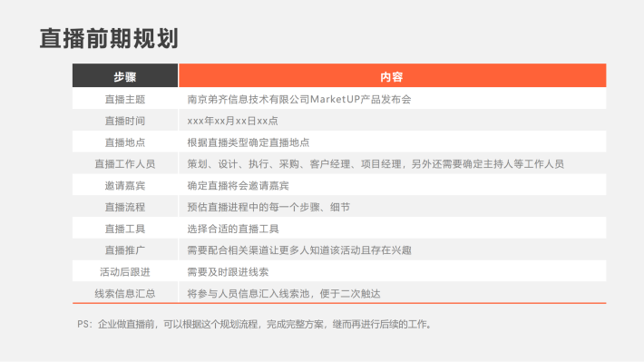Click the xxx年xx月xx日xx点 time cell
Image resolution: width=644 pixels, height=362 pixels.
tap(392, 121)
